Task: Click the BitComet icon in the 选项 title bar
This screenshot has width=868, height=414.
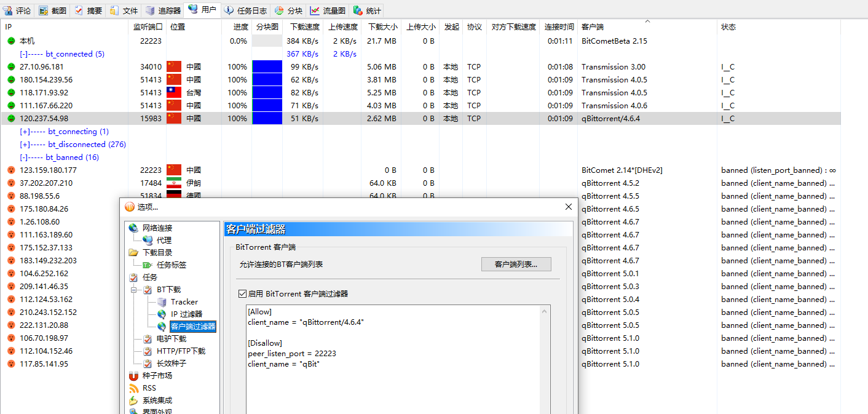Action: (130, 207)
